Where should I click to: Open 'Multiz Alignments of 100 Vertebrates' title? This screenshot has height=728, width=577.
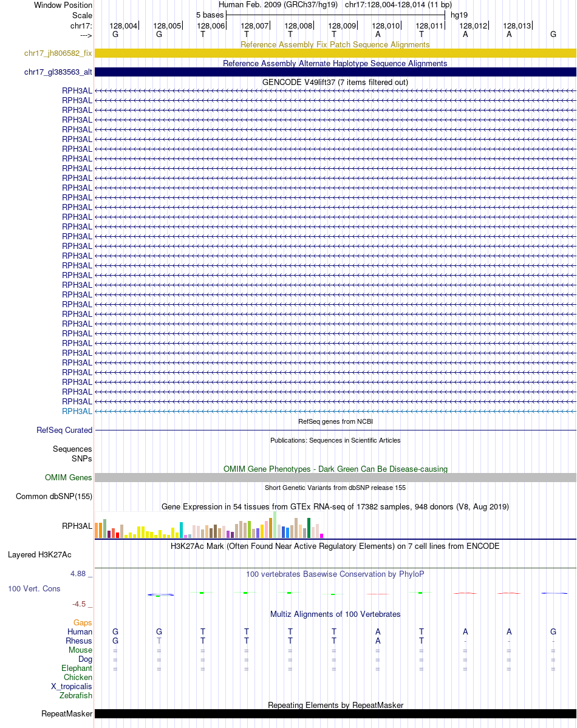point(335,614)
